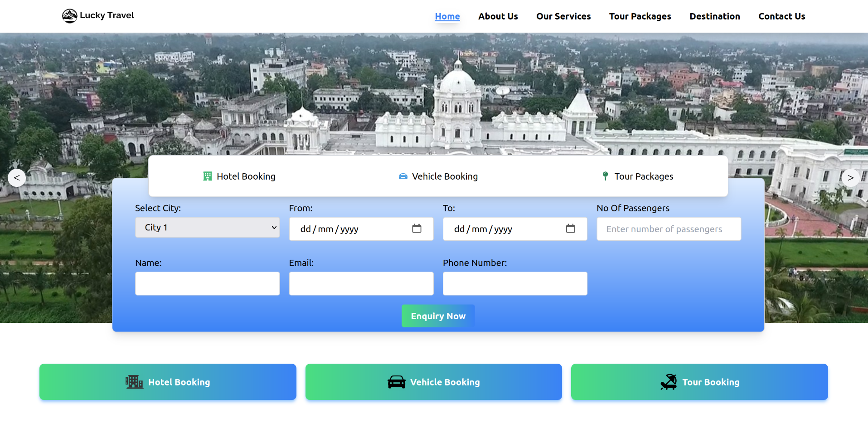This screenshot has width=868, height=424.
Task: Open Tour Packages in the top navigation
Action: point(640,16)
